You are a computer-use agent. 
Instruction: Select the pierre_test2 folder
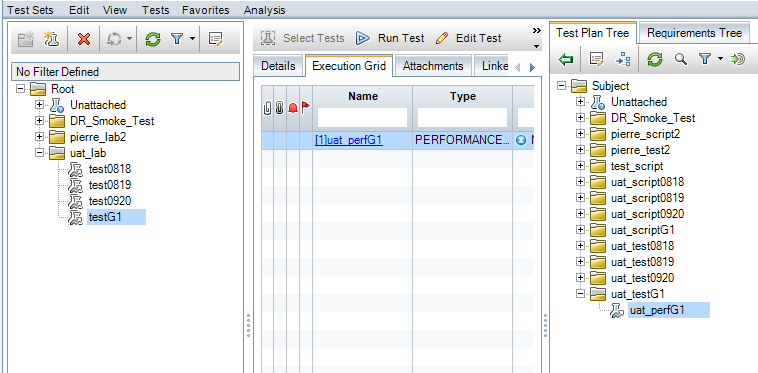point(640,150)
